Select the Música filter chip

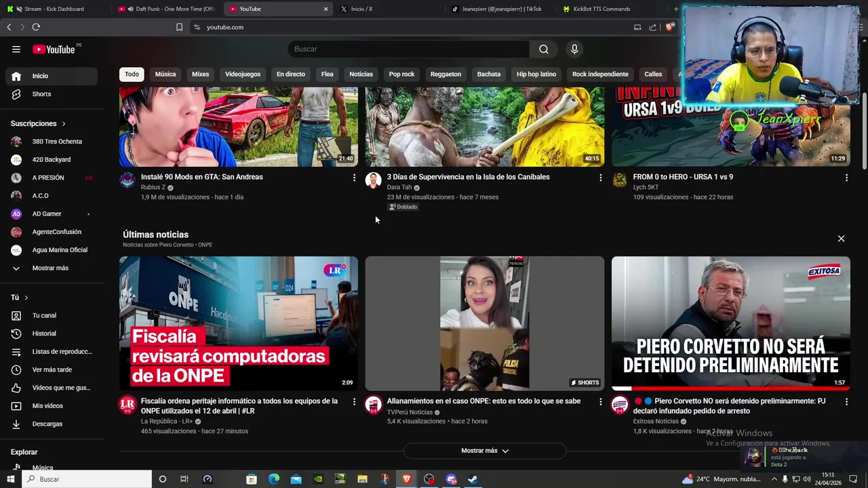[x=165, y=74]
